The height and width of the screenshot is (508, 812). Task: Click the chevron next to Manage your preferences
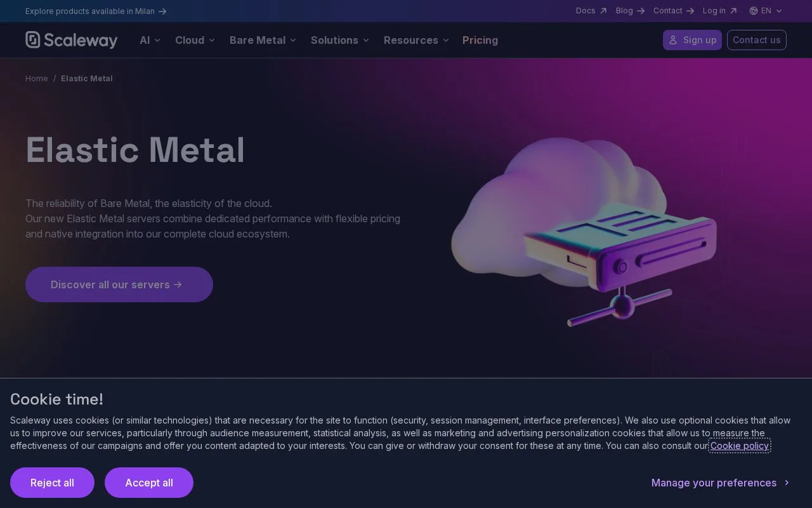787,483
